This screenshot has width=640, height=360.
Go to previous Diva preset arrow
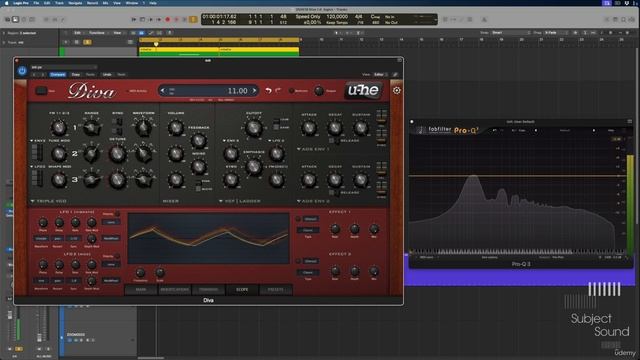click(x=163, y=91)
